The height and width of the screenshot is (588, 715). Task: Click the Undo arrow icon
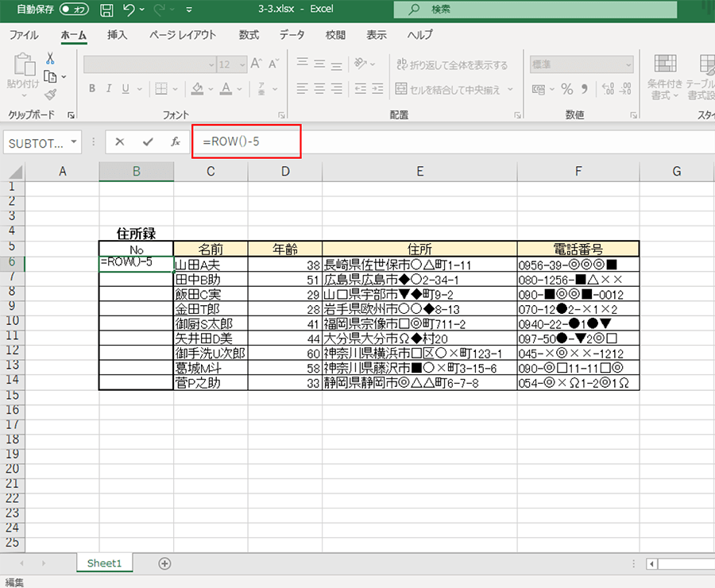coord(129,10)
